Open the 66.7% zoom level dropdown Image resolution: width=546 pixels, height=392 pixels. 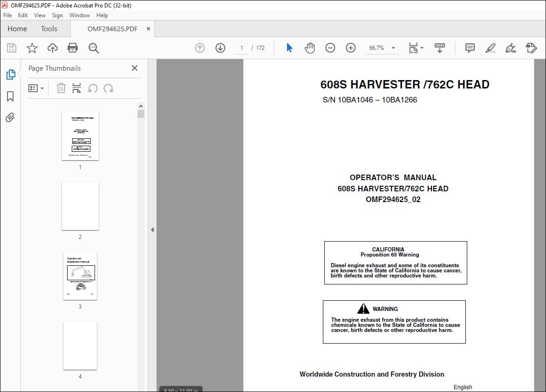point(394,47)
